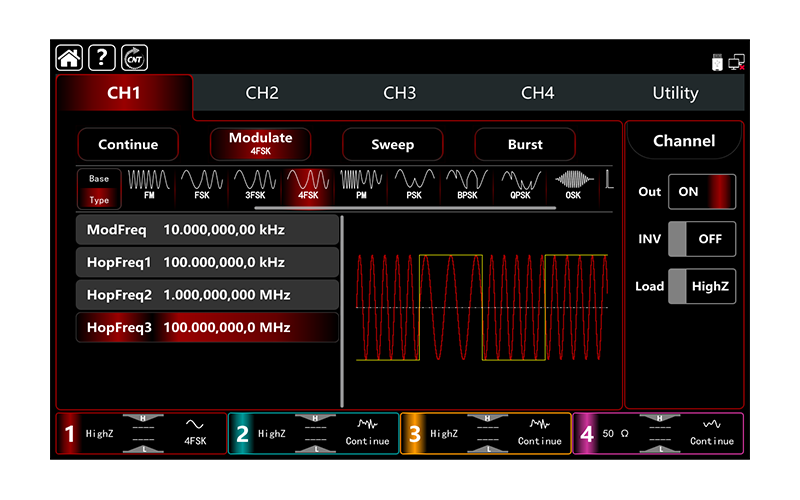800x500 pixels.
Task: Switch the Load HighZ toggle
Action: (701, 286)
